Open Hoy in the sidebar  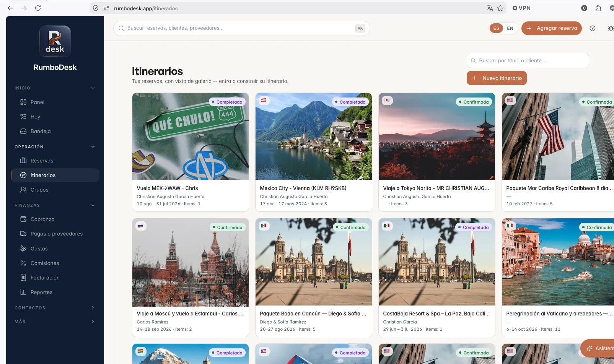(35, 117)
